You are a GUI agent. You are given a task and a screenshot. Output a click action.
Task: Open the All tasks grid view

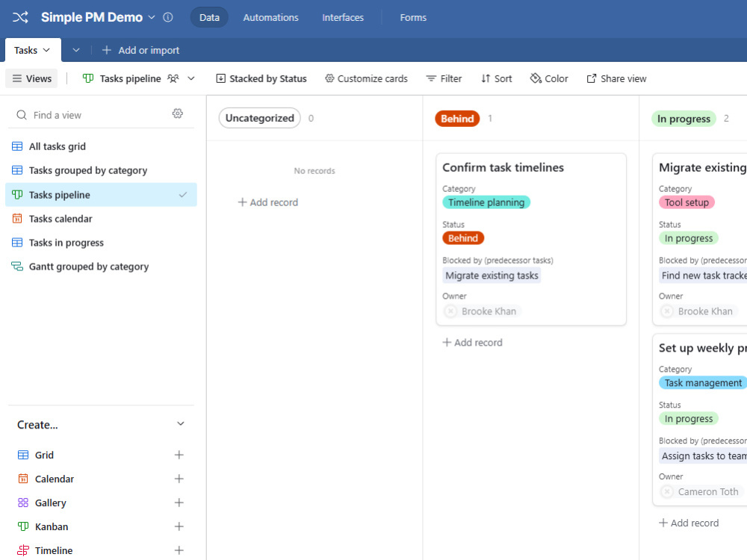101,146
